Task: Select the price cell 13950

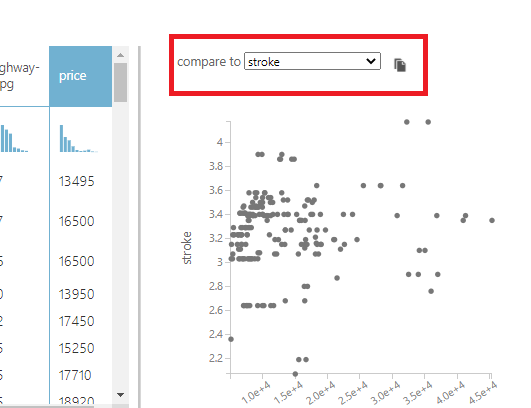Action: (x=77, y=294)
